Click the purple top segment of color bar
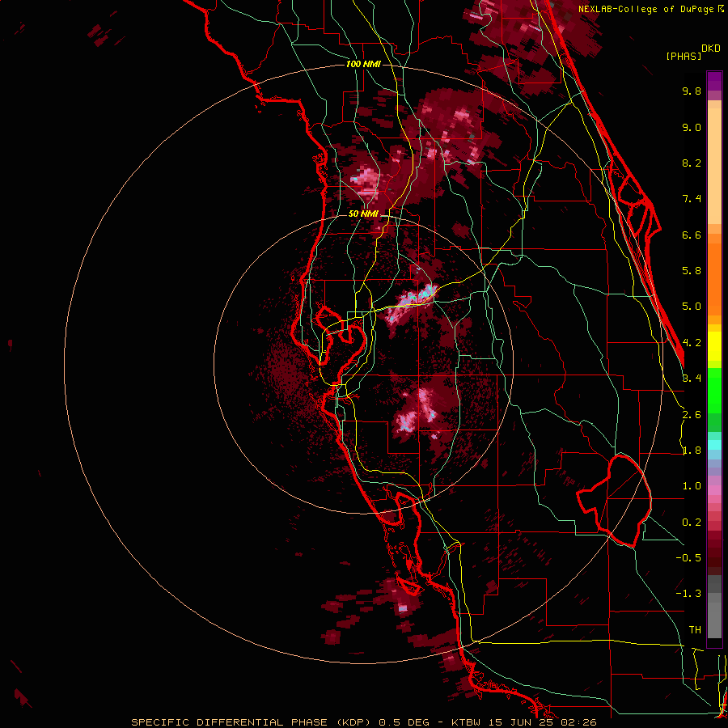The width and height of the screenshot is (728, 728). tap(714, 81)
